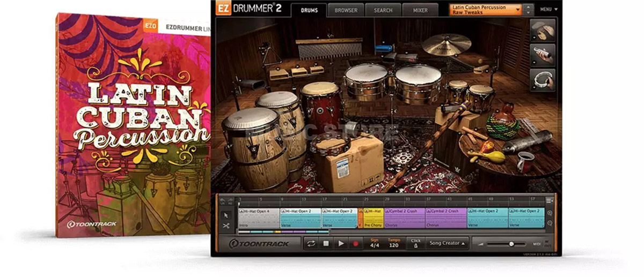The height and width of the screenshot is (277, 644).
Task: Click bar 57 on the timeline ruler
Action: [x=532, y=199]
